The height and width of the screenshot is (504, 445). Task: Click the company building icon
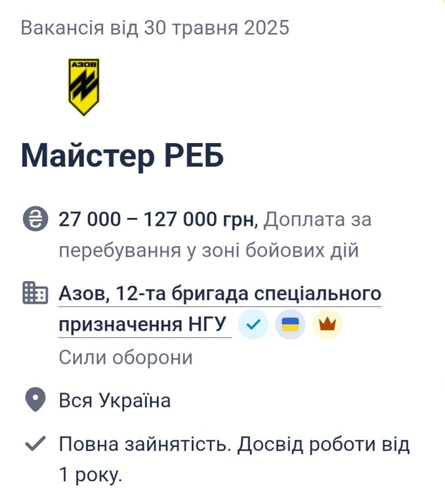35,293
